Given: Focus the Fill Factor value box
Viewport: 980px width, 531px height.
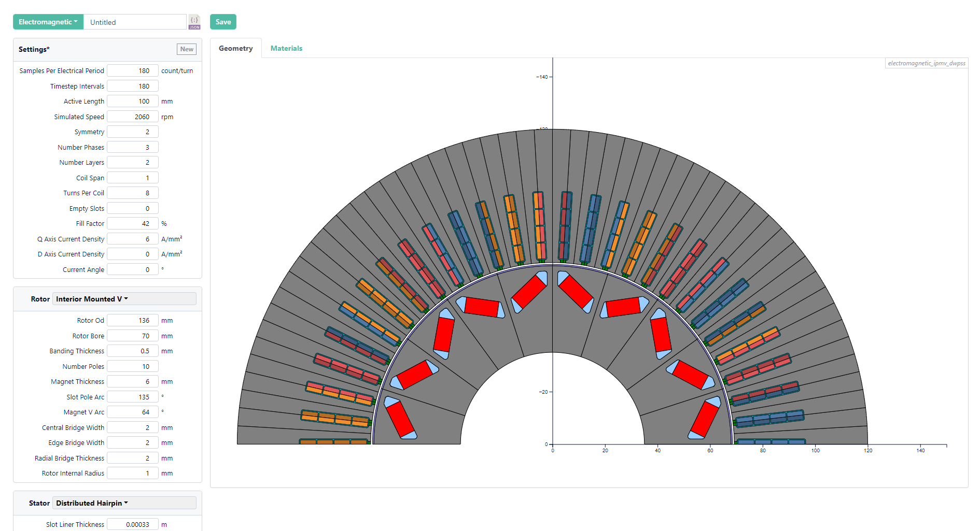Looking at the screenshot, I should [133, 224].
